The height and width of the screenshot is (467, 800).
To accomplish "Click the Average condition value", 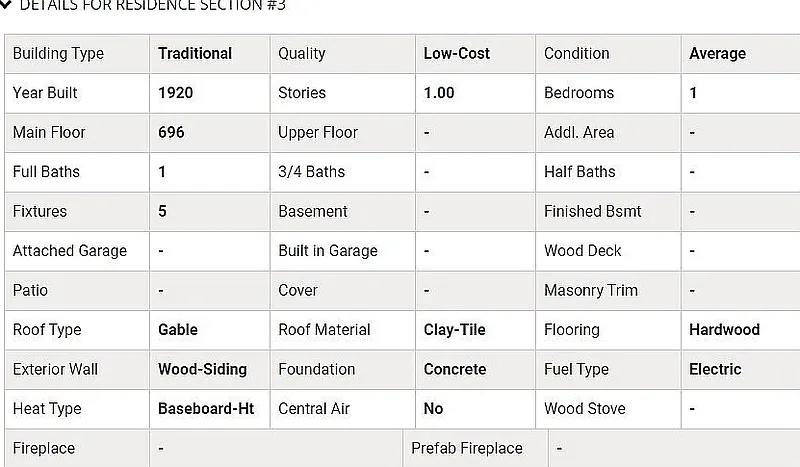I will click(x=717, y=54).
